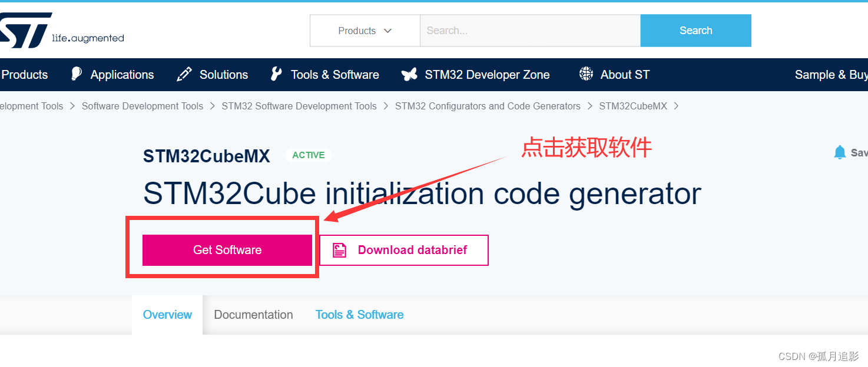The image size is (868, 367).
Task: Click the ACTIVE status badge
Action: click(309, 155)
